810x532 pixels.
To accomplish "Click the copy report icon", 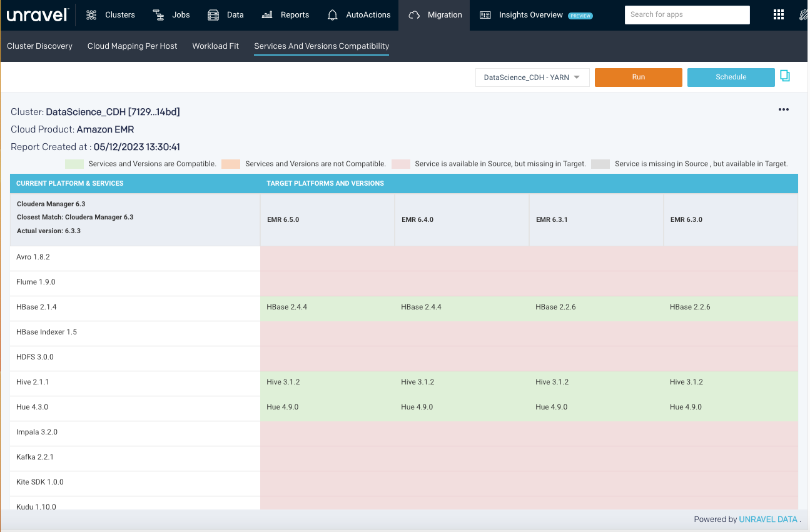I will [x=785, y=76].
